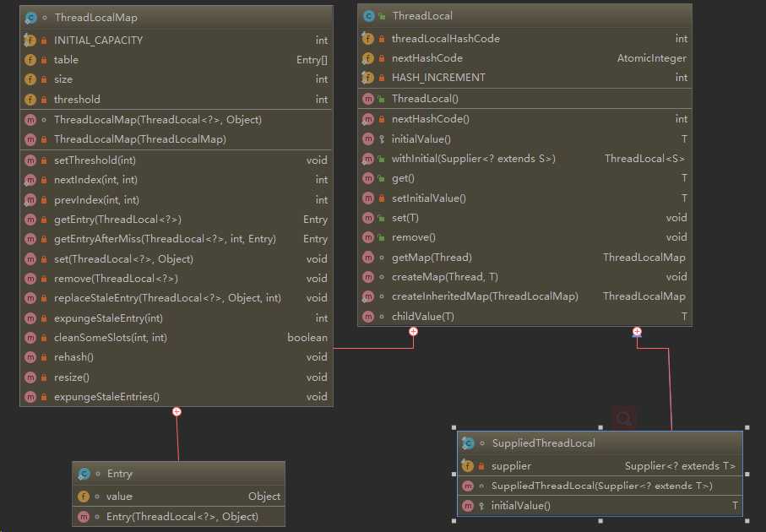Select Entry(ThreadLocal<?>, Object) constructor

tap(179, 516)
